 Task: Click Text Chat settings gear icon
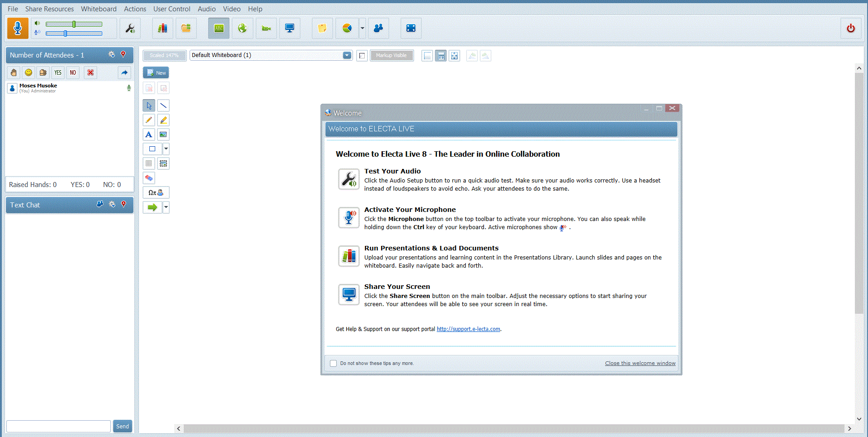pyautogui.click(x=112, y=204)
